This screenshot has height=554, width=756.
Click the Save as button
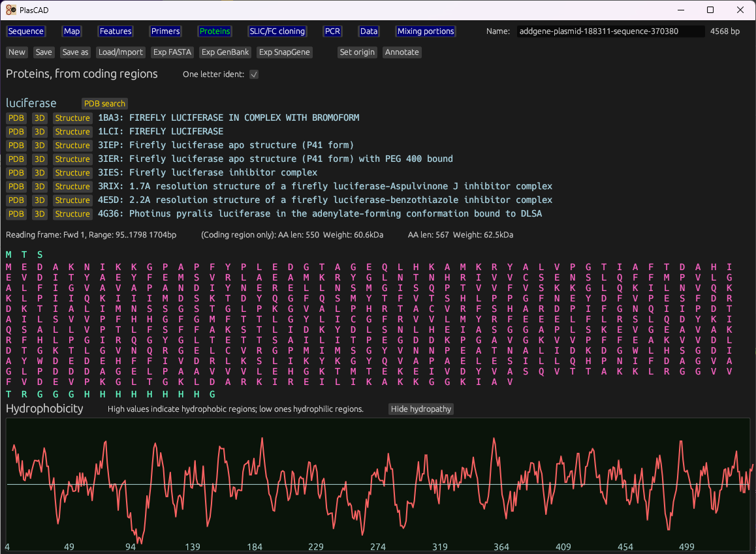coord(75,52)
